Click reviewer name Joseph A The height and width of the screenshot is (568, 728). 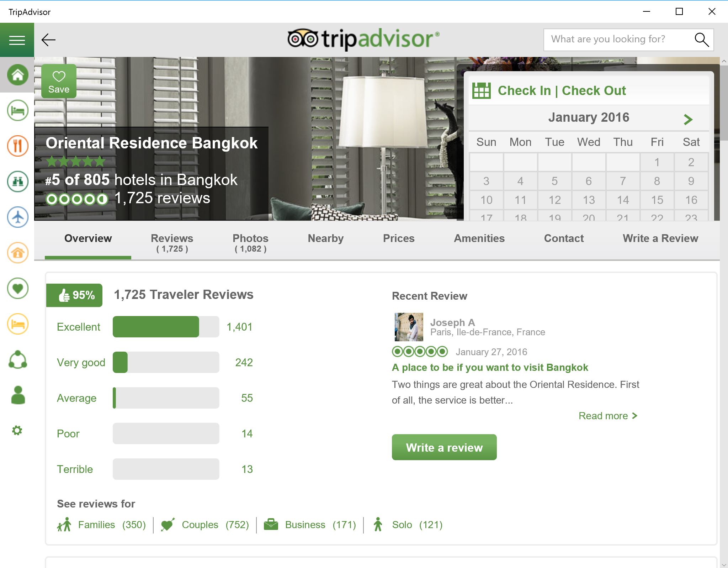point(452,322)
